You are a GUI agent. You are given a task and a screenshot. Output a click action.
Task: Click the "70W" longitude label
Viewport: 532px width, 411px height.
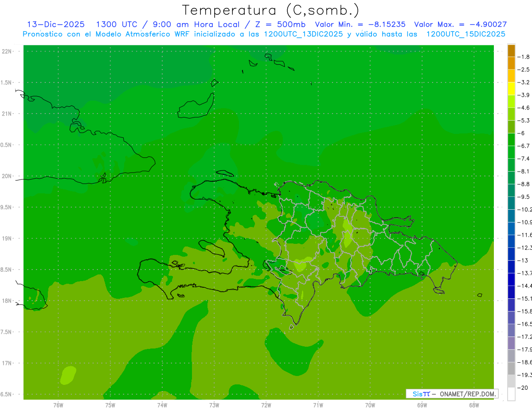coord(370,404)
